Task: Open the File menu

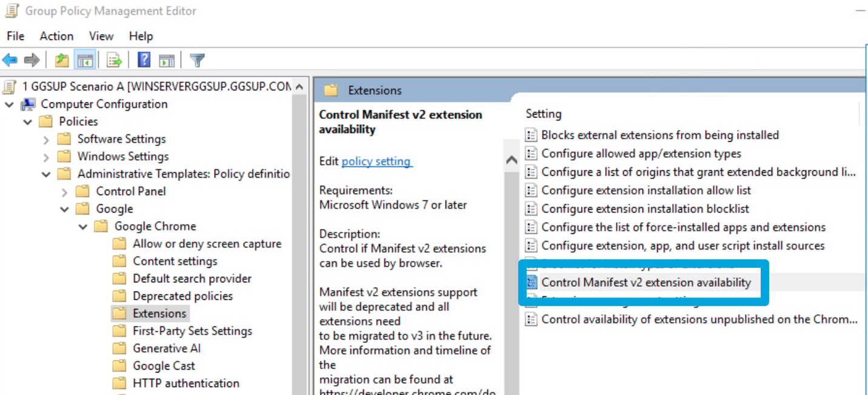Action: [15, 36]
